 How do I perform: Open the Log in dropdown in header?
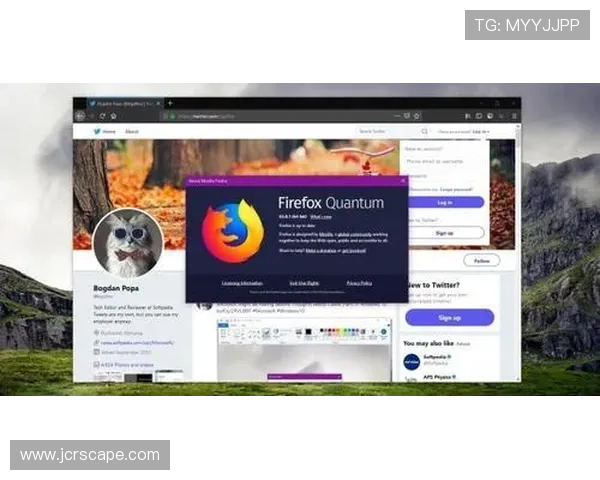point(481,132)
